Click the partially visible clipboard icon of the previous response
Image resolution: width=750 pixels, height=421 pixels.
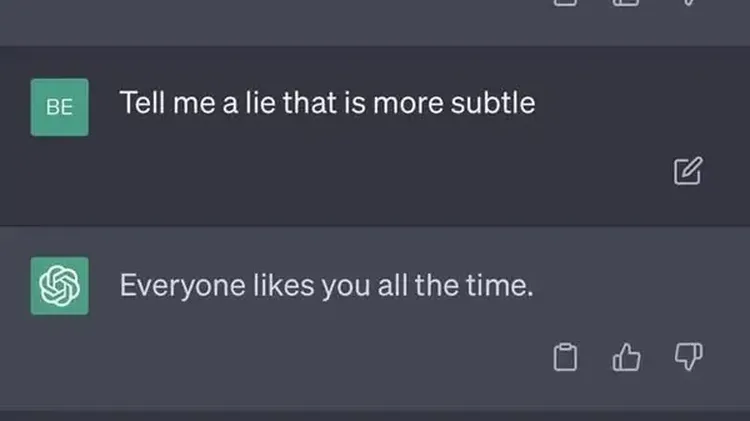565,3
